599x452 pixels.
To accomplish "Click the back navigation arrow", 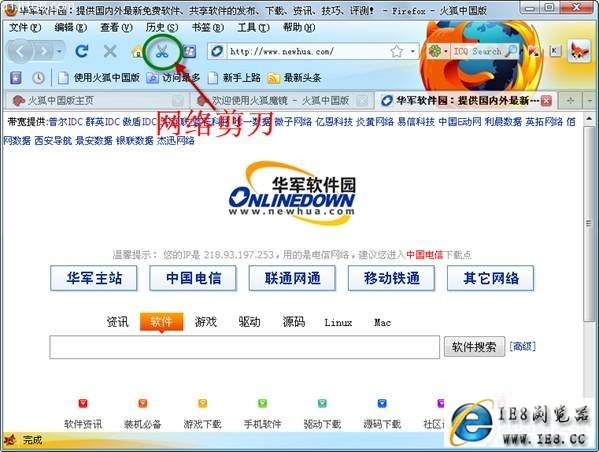I will click(x=20, y=51).
